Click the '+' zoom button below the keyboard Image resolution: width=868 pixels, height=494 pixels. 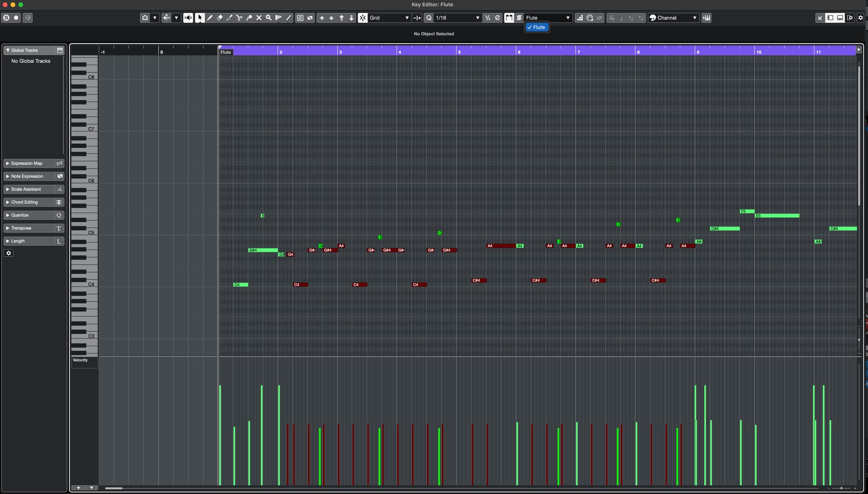(79, 488)
